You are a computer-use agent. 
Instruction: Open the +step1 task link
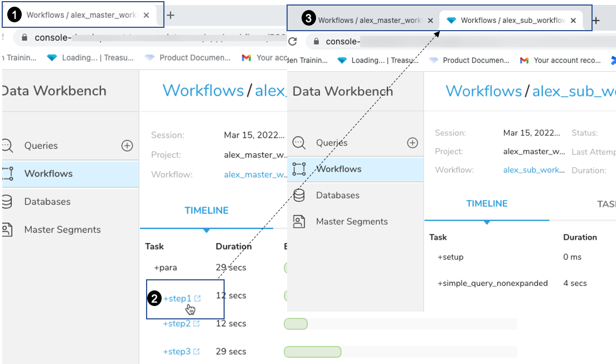point(177,299)
